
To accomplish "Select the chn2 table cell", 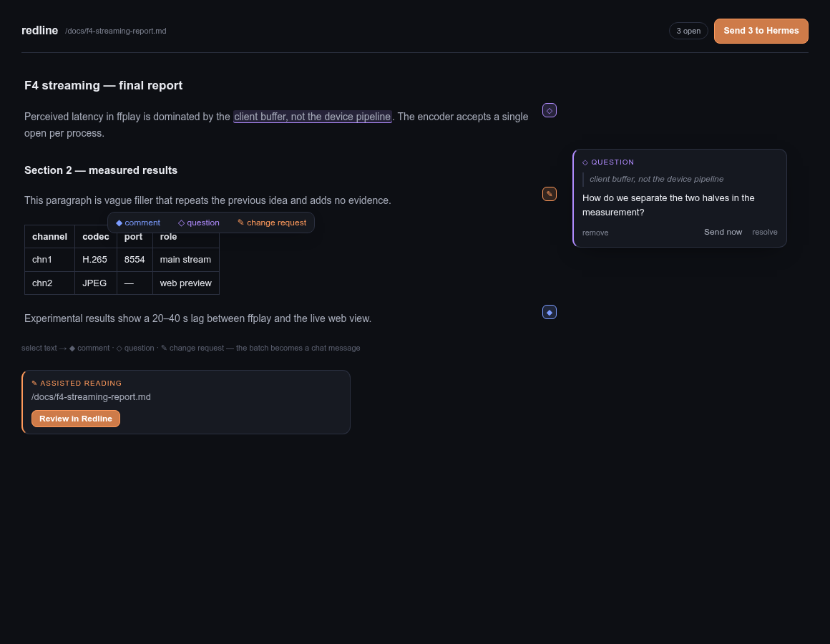I will [x=50, y=283].
